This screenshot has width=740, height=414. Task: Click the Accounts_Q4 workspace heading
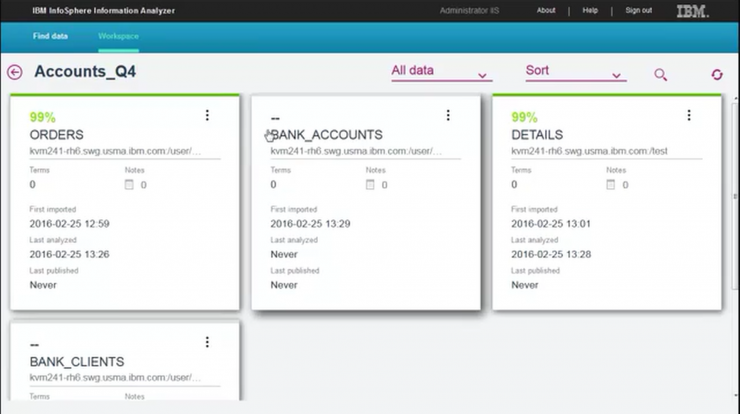click(x=85, y=72)
